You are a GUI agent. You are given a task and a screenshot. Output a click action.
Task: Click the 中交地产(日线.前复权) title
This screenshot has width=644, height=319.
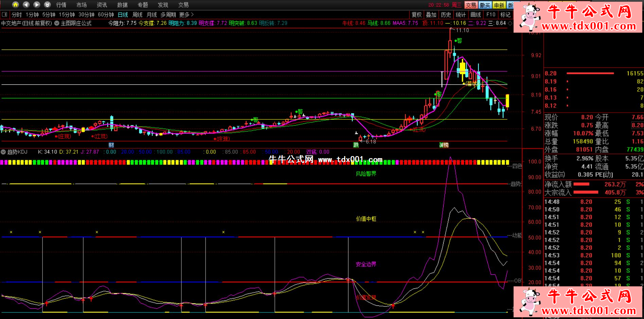[26, 23]
